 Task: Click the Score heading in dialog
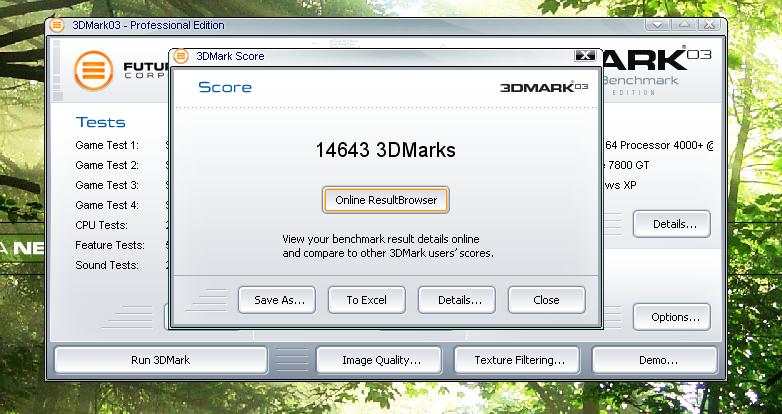(225, 87)
